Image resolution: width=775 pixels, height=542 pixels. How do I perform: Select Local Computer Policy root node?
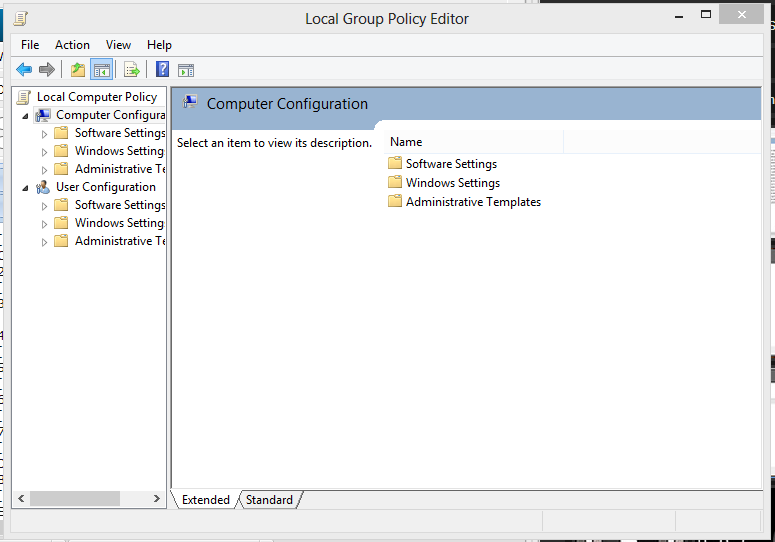pyautogui.click(x=97, y=97)
